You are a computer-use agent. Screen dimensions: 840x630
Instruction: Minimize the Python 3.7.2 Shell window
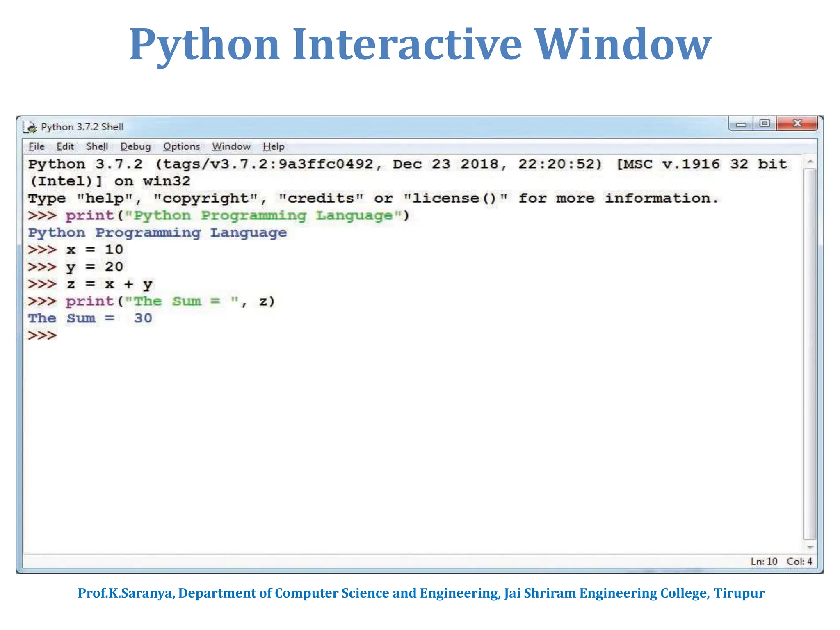(741, 123)
